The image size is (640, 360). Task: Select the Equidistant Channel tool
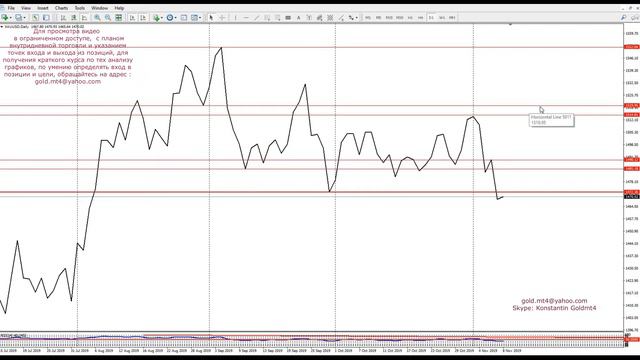tap(267, 18)
